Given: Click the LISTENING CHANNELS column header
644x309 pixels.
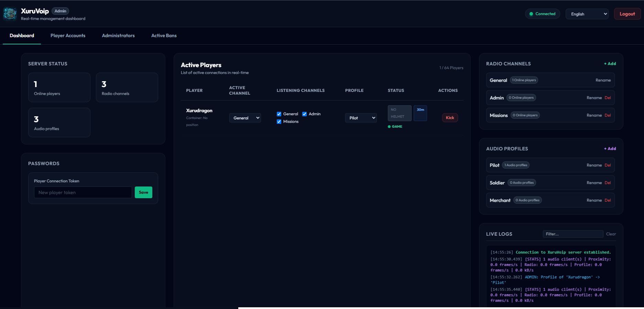Looking at the screenshot, I should click(301, 90).
